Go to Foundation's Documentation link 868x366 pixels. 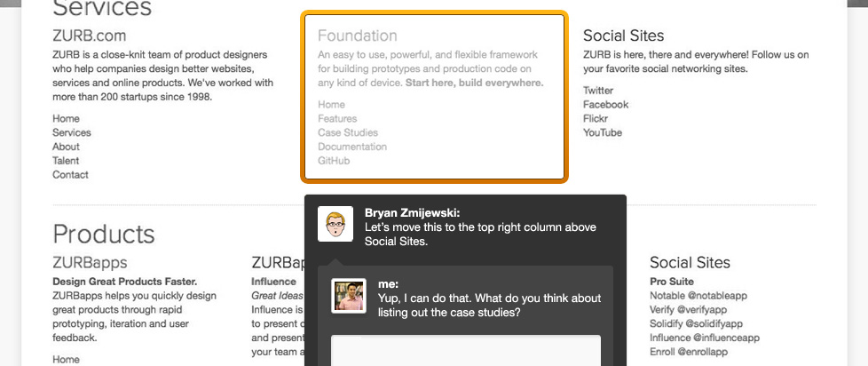(x=352, y=147)
